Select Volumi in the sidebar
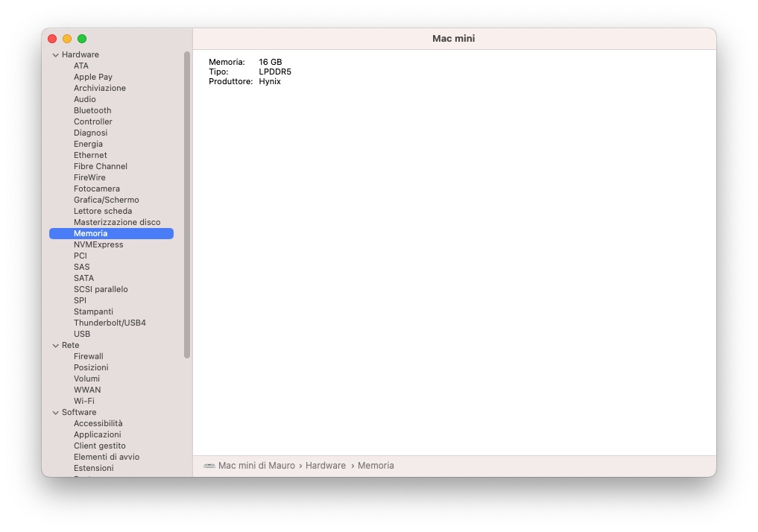The image size is (758, 532). 86,379
